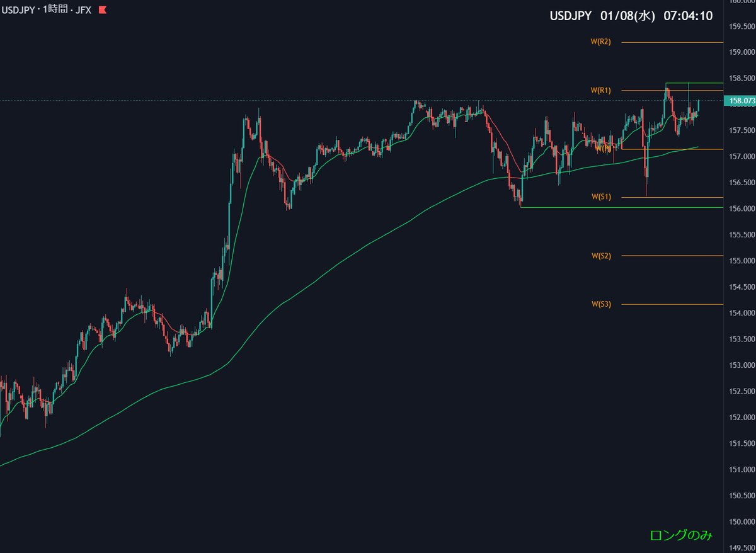Click 157.000 on the price axis
Image resolution: width=756 pixels, height=553 pixels.
[x=742, y=156]
